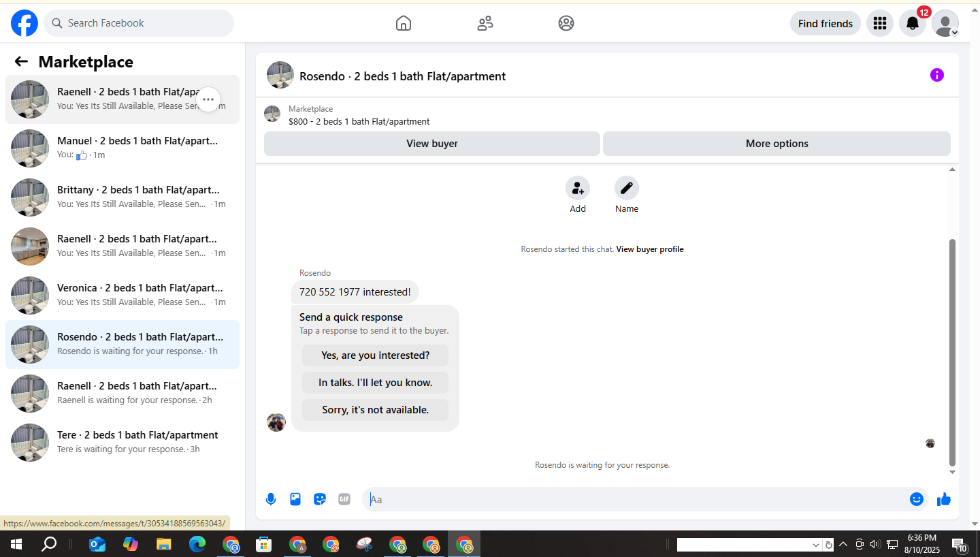Open the Facebook menu grid icon
This screenshot has width=980, height=557.
click(x=880, y=23)
